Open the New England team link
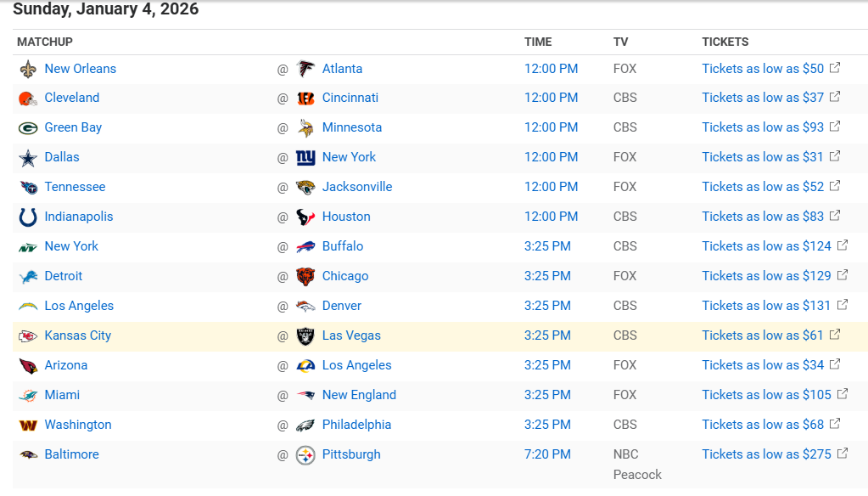The height and width of the screenshot is (496, 868). [359, 395]
